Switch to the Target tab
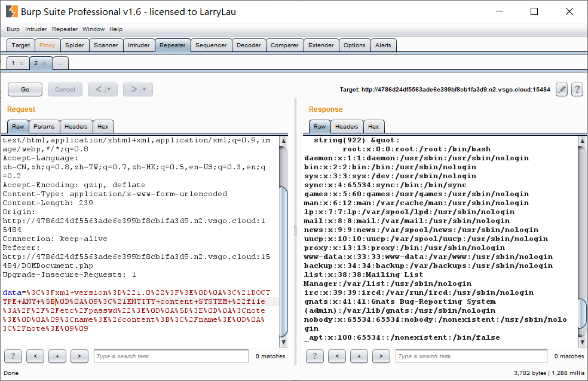Screen dimensions: 588x381 click(x=21, y=45)
